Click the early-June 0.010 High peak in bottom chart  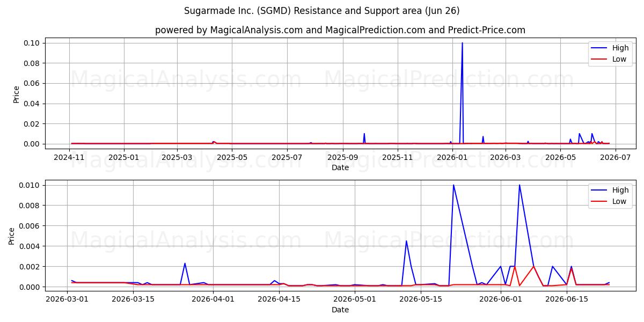pos(519,185)
